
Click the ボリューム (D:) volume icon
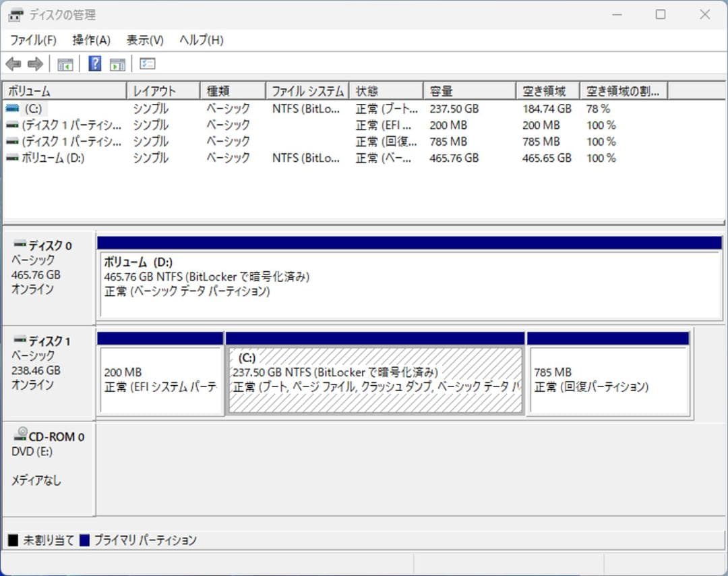(x=13, y=158)
